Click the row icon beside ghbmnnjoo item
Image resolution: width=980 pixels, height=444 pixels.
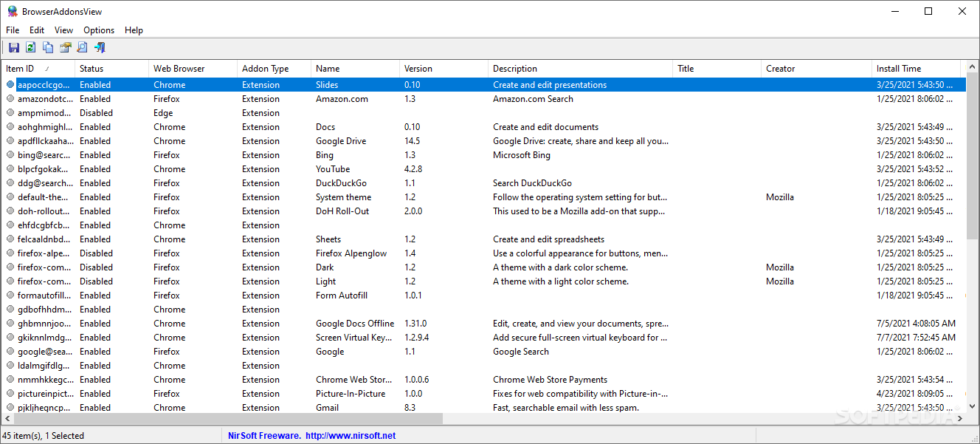pos(10,324)
